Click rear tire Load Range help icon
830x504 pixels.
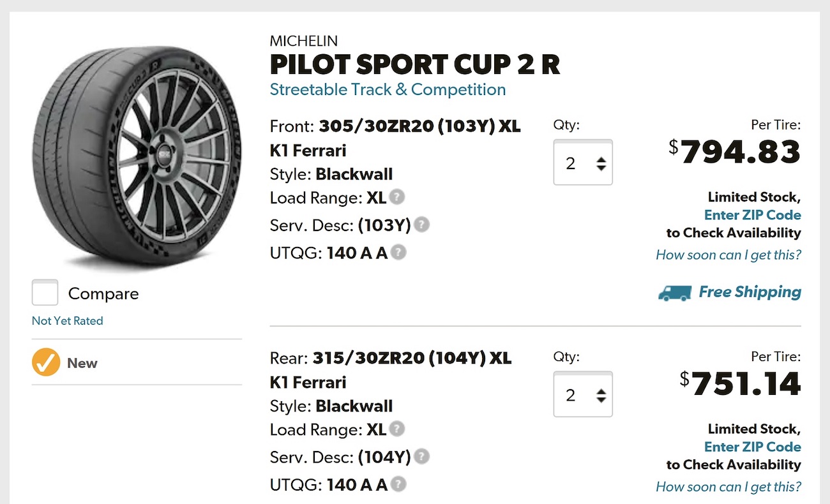point(397,429)
